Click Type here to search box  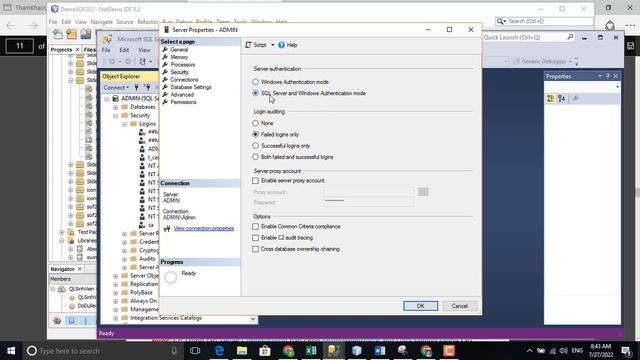point(102,351)
